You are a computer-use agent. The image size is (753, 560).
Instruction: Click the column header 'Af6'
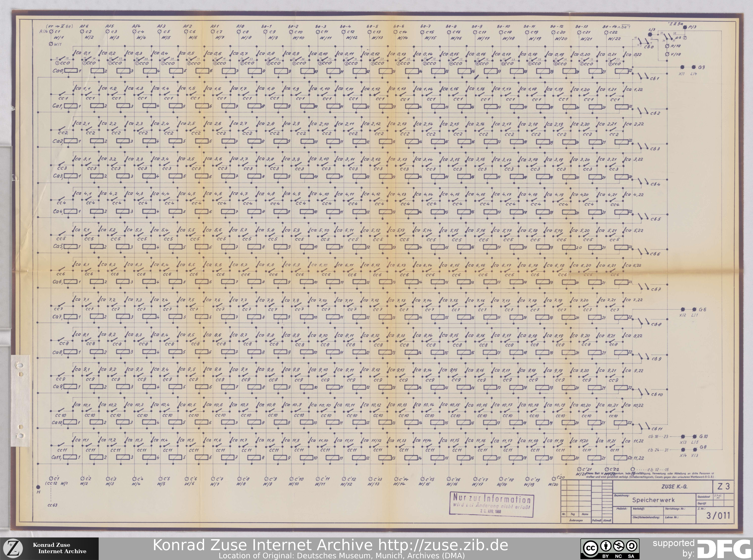(84, 26)
